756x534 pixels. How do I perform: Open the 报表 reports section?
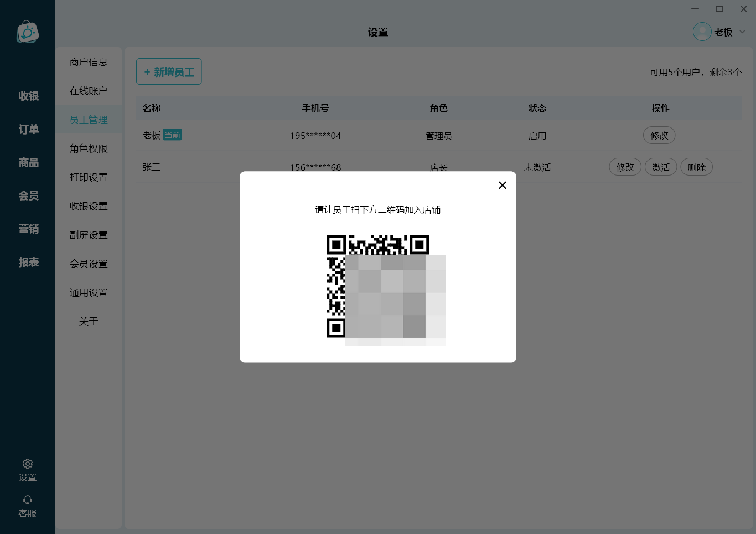tap(28, 262)
